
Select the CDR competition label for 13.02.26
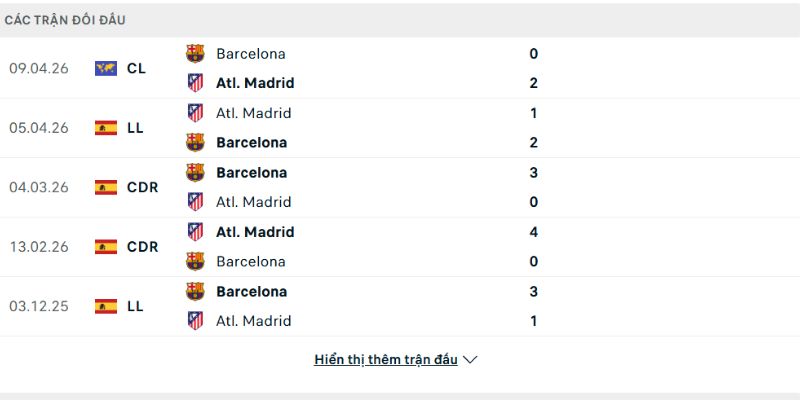[142, 246]
